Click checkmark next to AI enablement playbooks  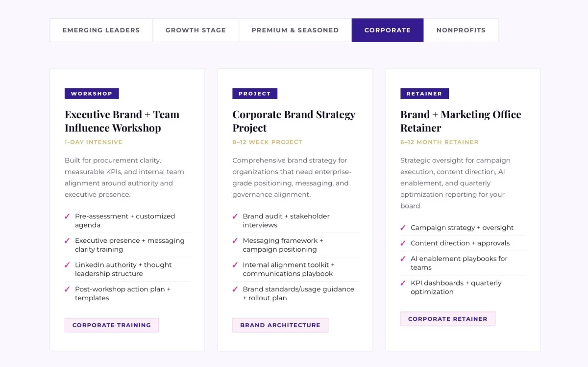point(403,259)
